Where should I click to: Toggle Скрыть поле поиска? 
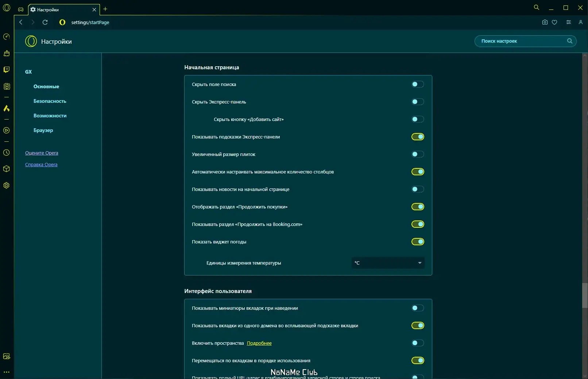click(418, 84)
